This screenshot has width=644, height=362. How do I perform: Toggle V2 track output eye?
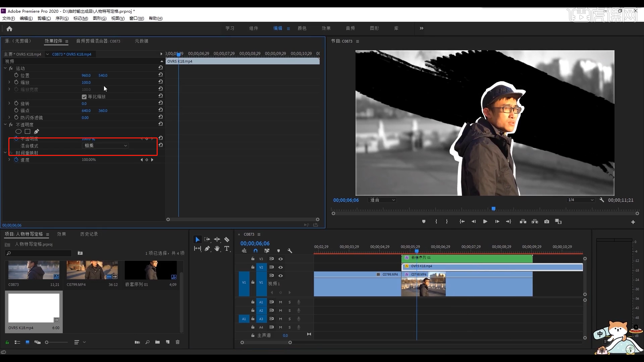coord(281,267)
